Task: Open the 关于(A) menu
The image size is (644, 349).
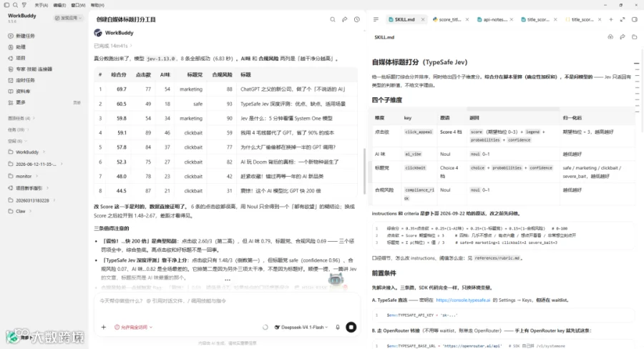Action: point(41,5)
